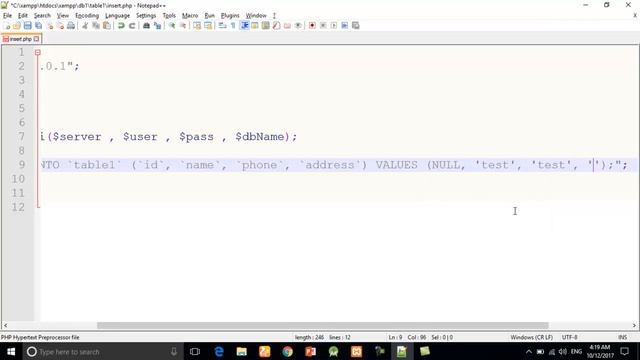
Task: Close the insert.php tab with its X
Action: [x=37, y=39]
